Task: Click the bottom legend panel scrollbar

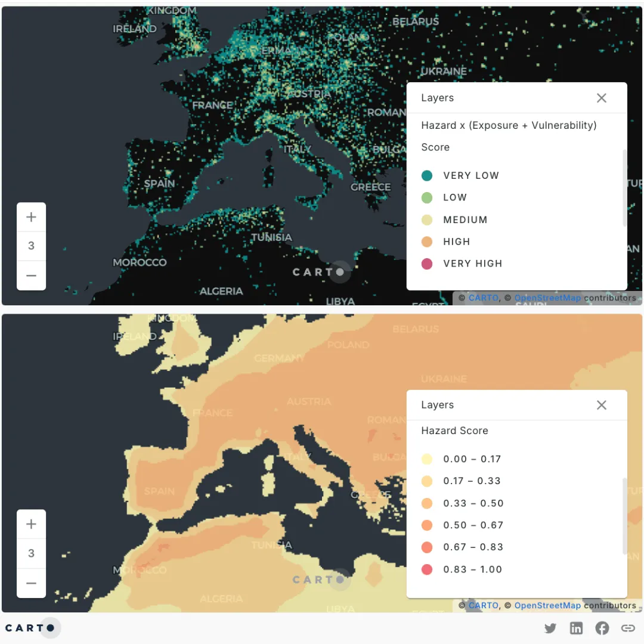Action: 624,516
